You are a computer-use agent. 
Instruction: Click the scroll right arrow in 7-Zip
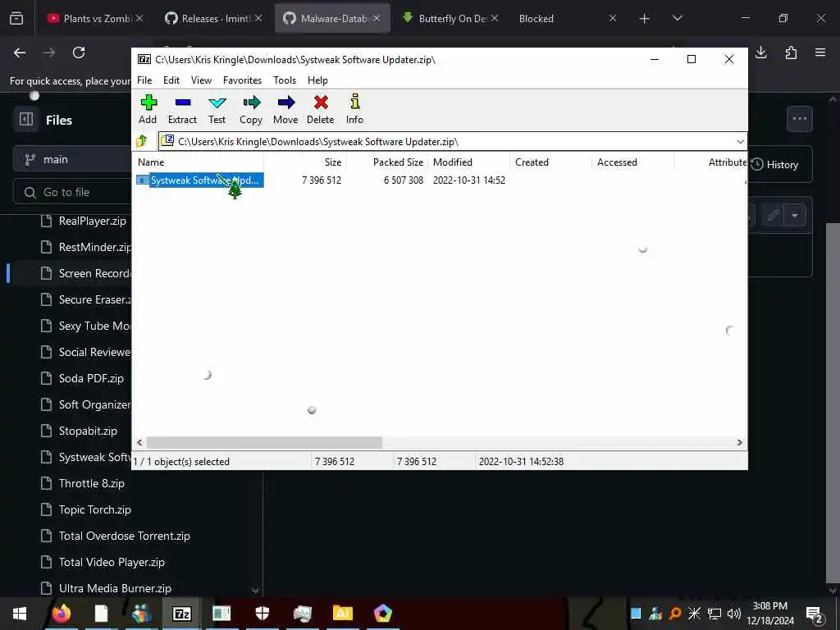pos(739,442)
